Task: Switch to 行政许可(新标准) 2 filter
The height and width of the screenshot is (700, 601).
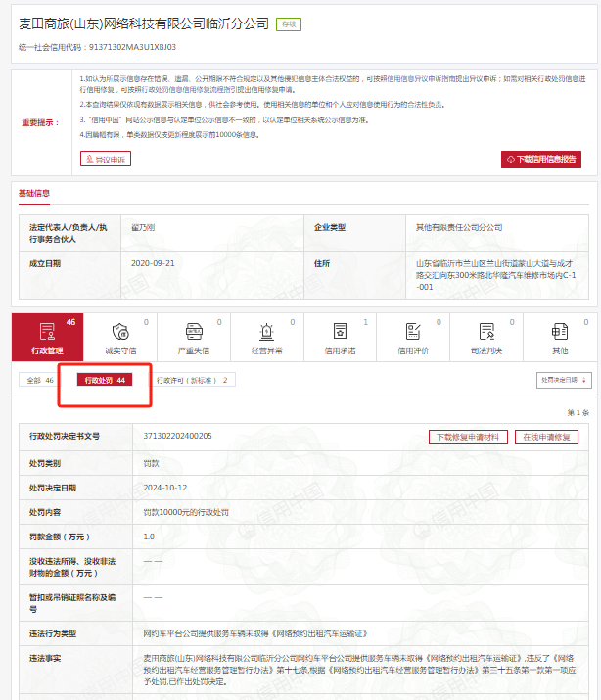Action: (192, 380)
